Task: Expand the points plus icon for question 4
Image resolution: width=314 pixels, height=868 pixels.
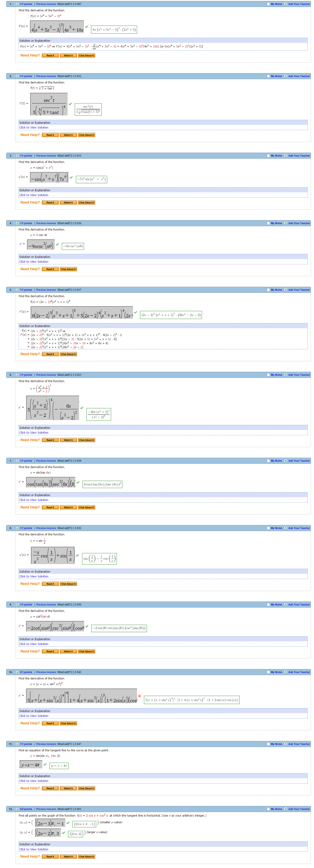Action: tap(17, 223)
